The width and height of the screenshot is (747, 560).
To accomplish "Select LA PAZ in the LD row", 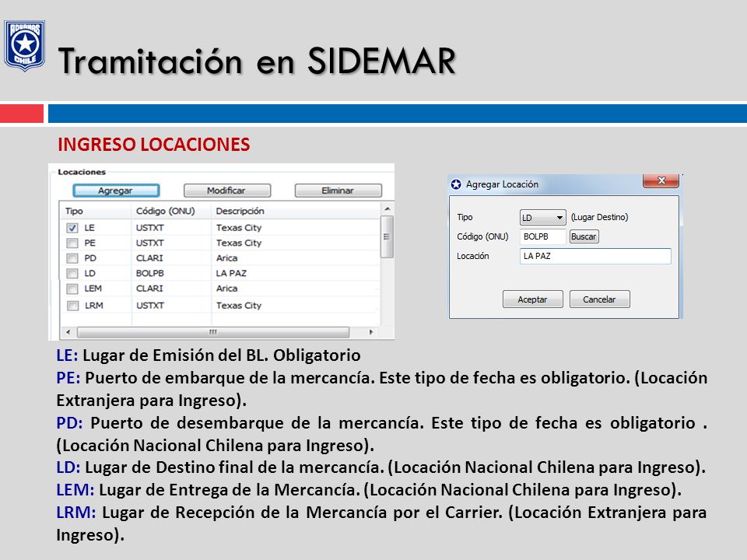I will pos(231,273).
